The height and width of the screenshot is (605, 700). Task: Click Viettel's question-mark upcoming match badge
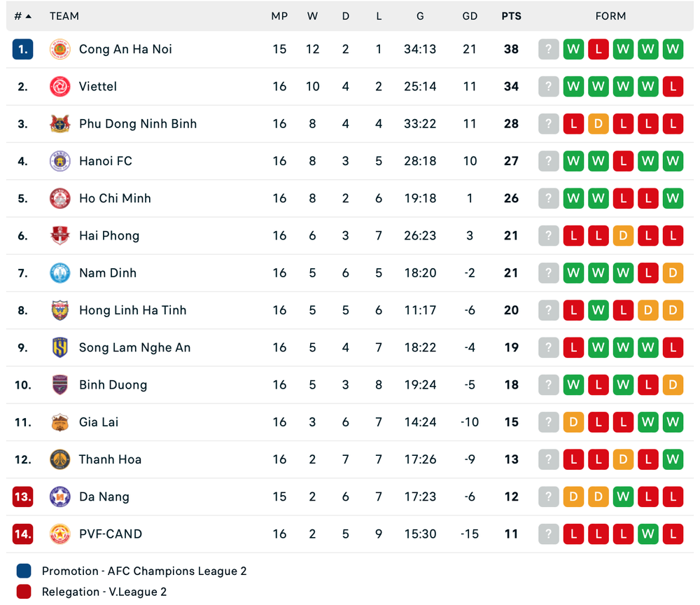[x=548, y=86]
